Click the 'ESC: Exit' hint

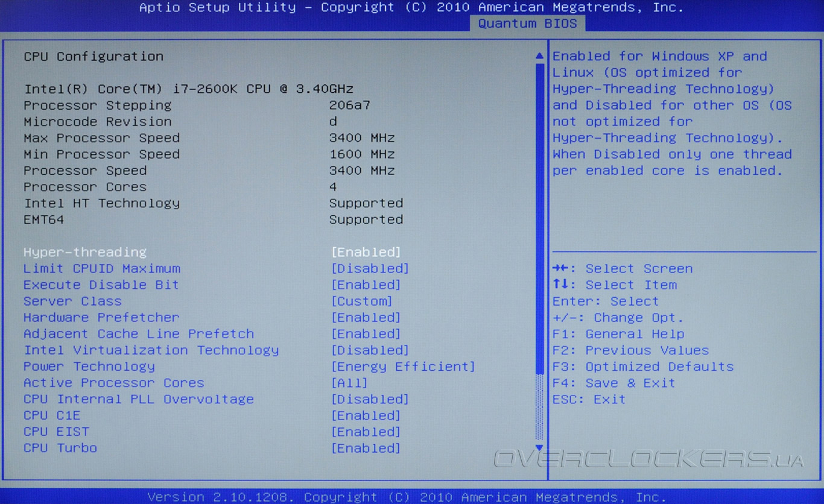tap(589, 398)
